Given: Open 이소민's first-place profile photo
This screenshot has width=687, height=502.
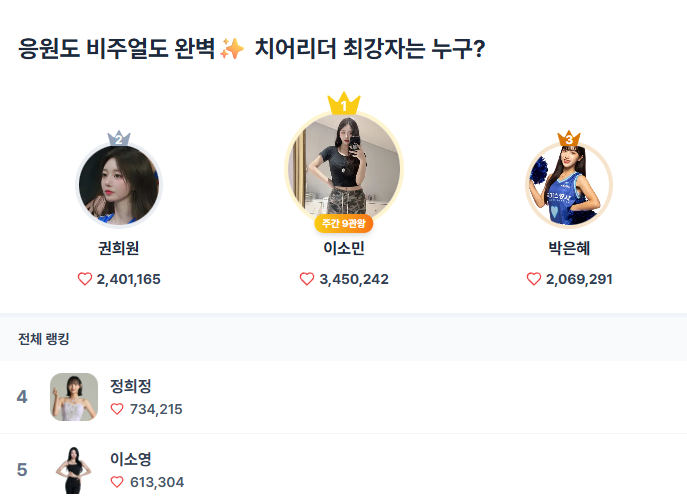Looking at the screenshot, I should click(x=344, y=166).
